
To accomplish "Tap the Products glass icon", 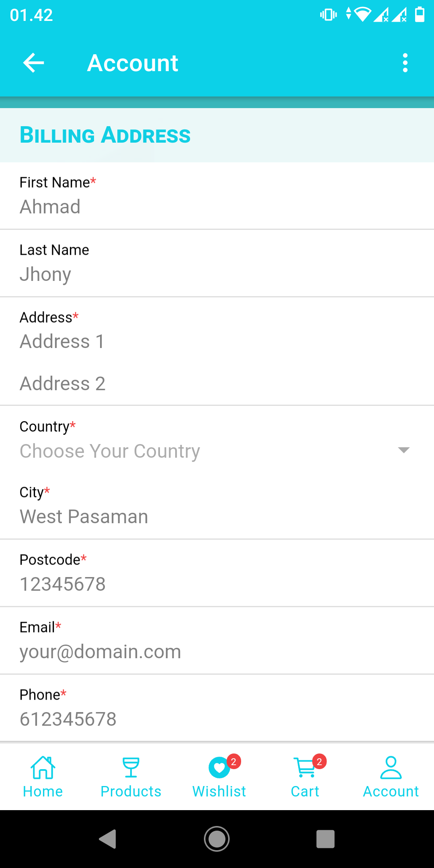I will point(131,768).
